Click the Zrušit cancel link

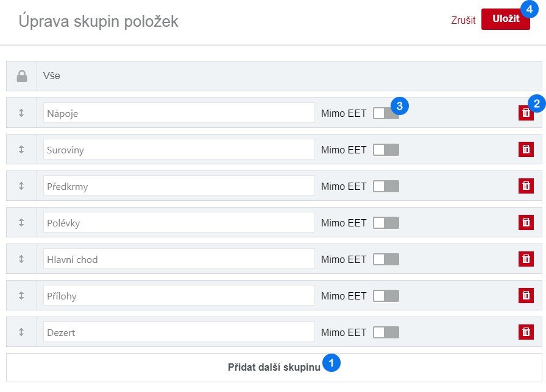[x=463, y=19]
